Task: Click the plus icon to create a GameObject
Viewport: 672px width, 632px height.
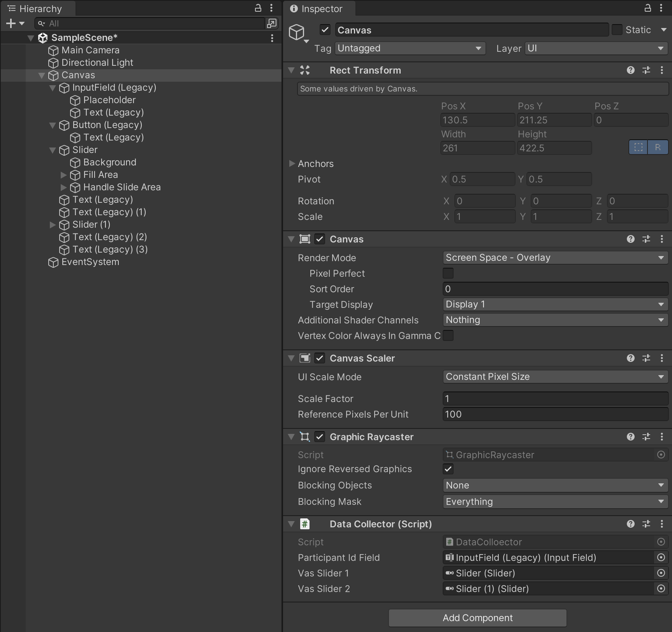Action: pos(11,23)
